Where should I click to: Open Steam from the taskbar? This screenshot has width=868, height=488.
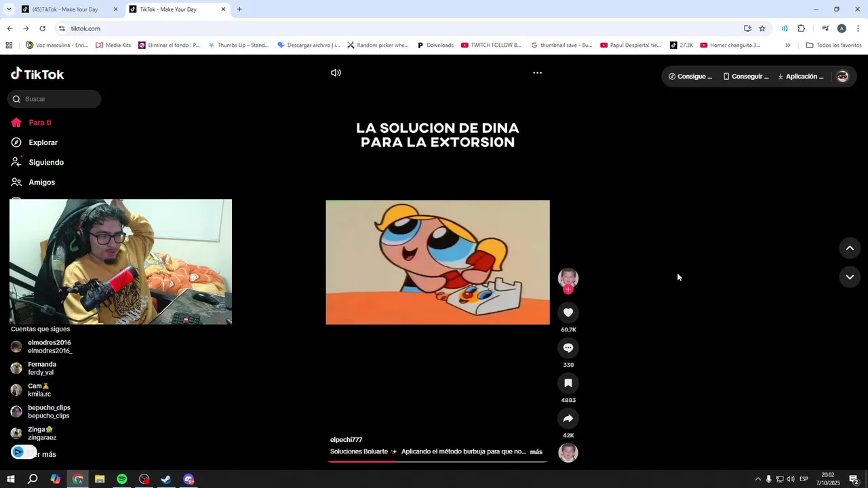point(166,479)
